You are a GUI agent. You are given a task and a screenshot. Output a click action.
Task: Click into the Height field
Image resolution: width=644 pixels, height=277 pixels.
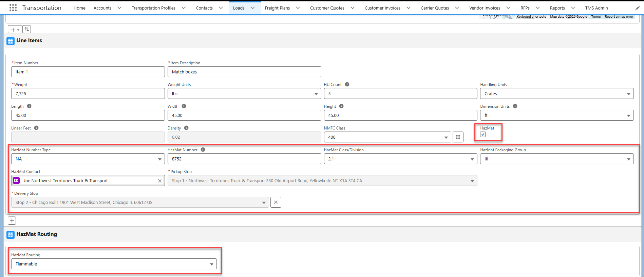[400, 115]
